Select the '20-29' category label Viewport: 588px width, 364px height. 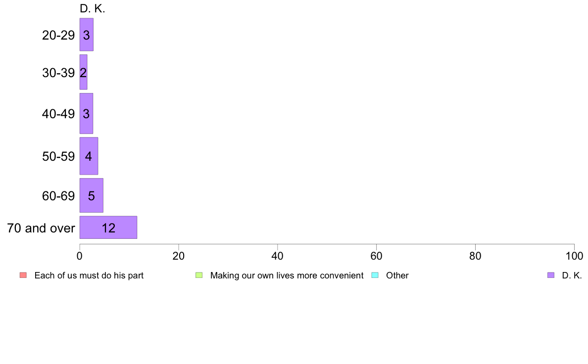[x=58, y=35]
